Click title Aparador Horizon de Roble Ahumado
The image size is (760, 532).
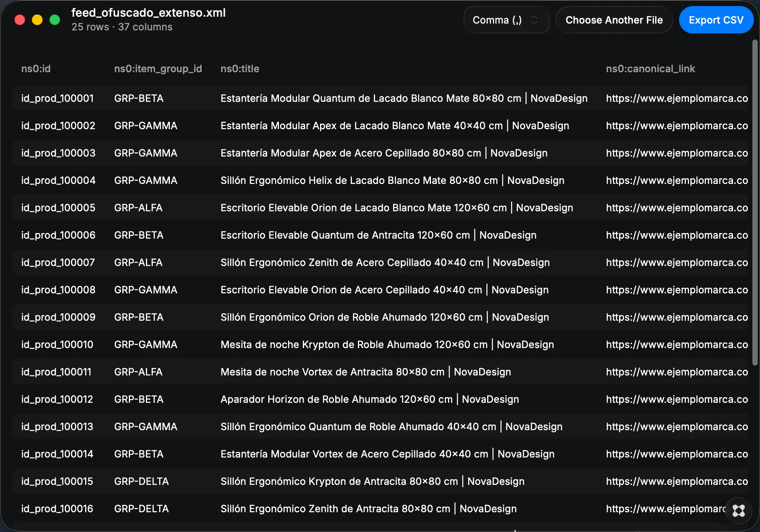(x=370, y=399)
